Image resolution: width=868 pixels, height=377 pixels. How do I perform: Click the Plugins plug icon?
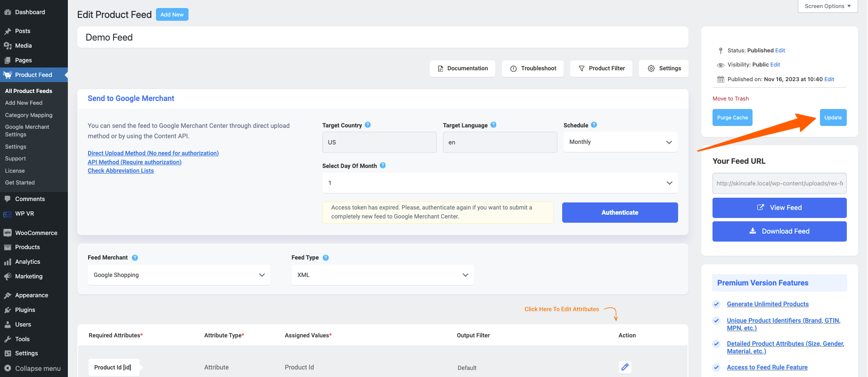tap(8, 310)
